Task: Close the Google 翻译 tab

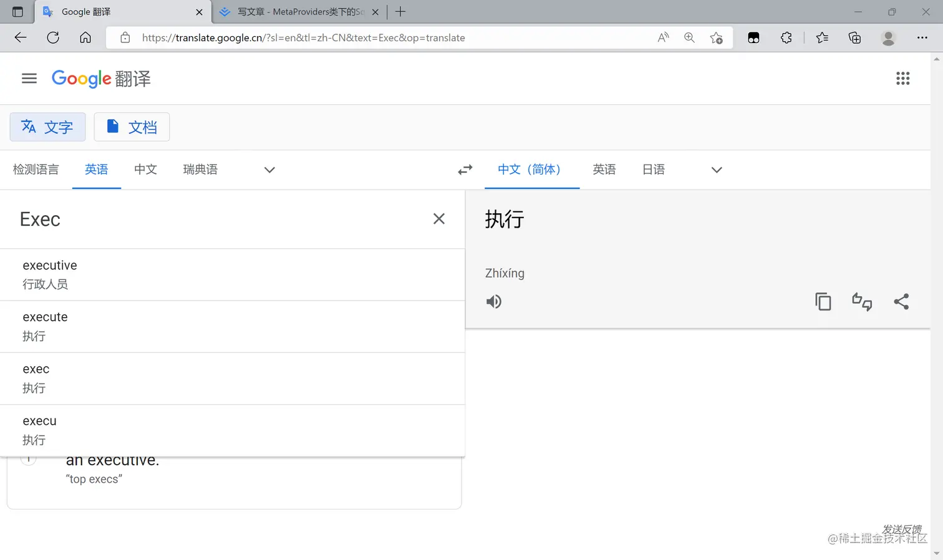Action: 199,12
